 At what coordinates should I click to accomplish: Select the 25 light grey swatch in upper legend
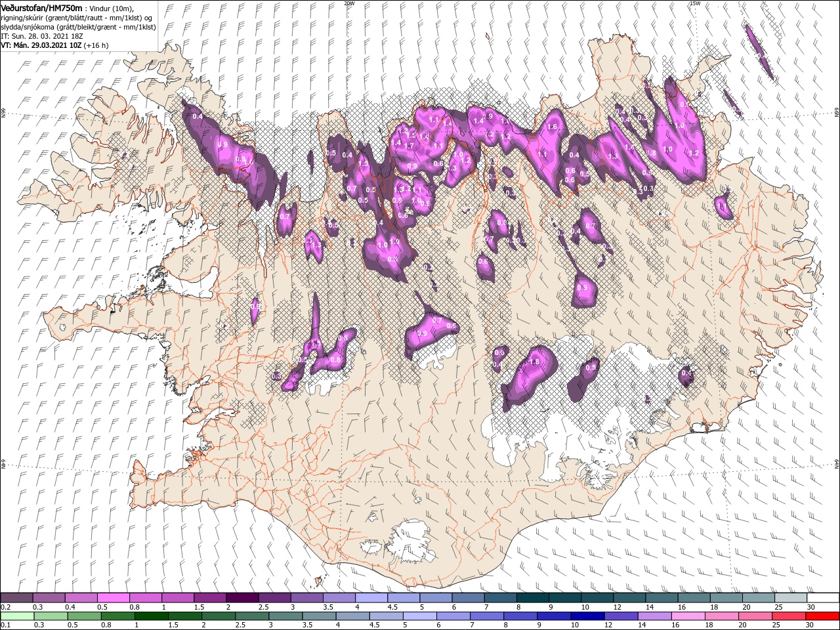click(791, 598)
